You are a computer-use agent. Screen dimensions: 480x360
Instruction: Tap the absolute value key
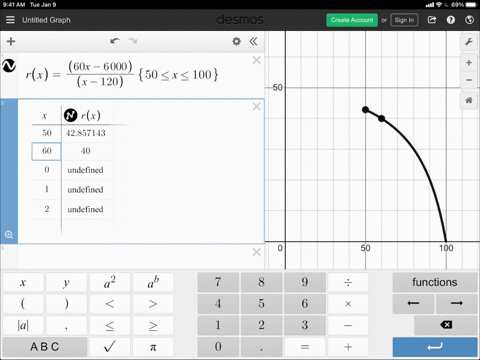coord(23,325)
